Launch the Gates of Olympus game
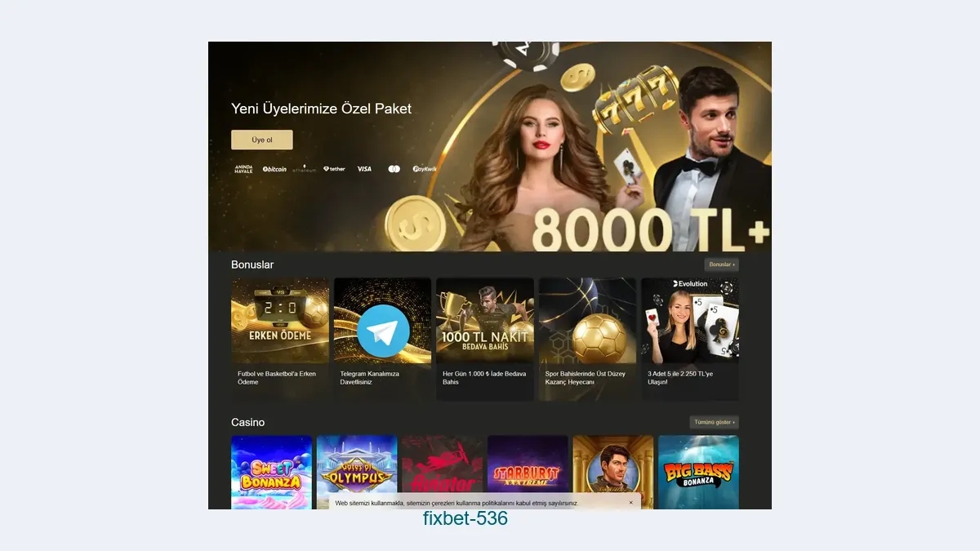 point(357,472)
